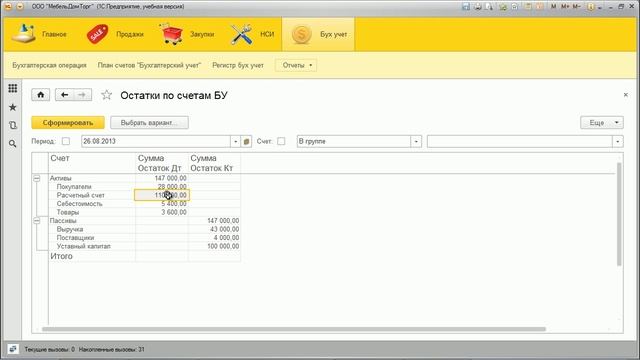Select the Бух учет section
The width and height of the screenshot is (640, 360).
[x=318, y=34]
